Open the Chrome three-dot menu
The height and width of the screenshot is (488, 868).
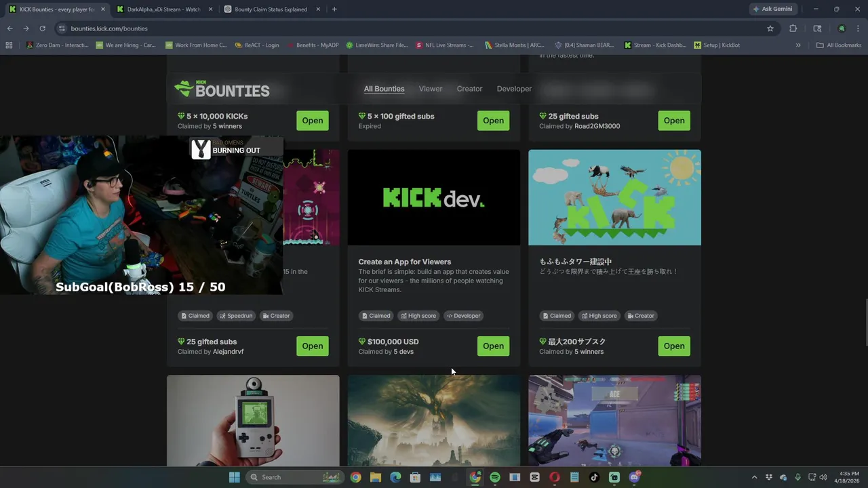(x=858, y=28)
